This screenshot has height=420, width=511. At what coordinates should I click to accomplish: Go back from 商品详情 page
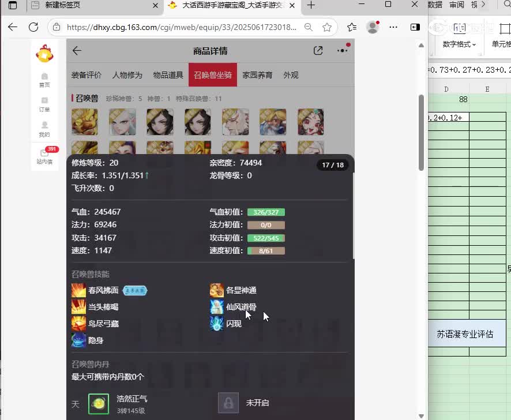pos(77,51)
